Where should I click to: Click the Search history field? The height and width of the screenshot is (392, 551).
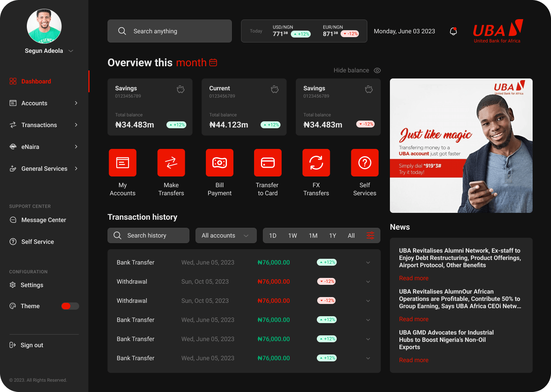148,235
